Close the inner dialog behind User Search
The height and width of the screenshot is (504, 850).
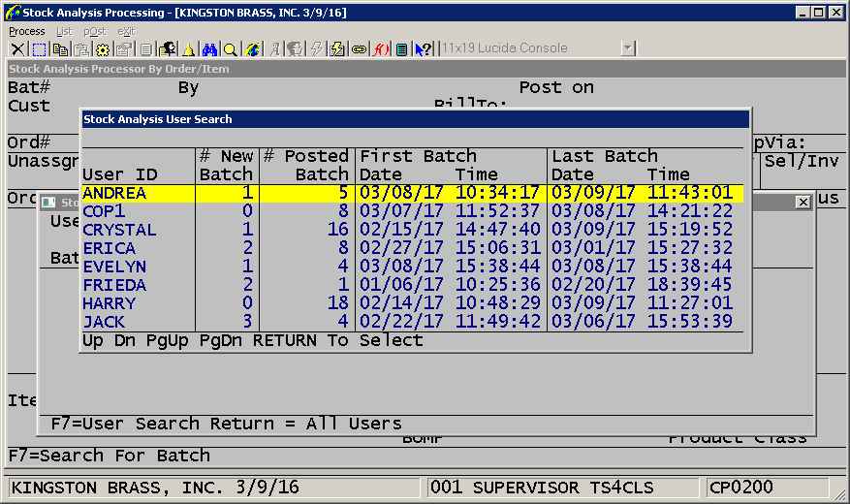point(803,203)
